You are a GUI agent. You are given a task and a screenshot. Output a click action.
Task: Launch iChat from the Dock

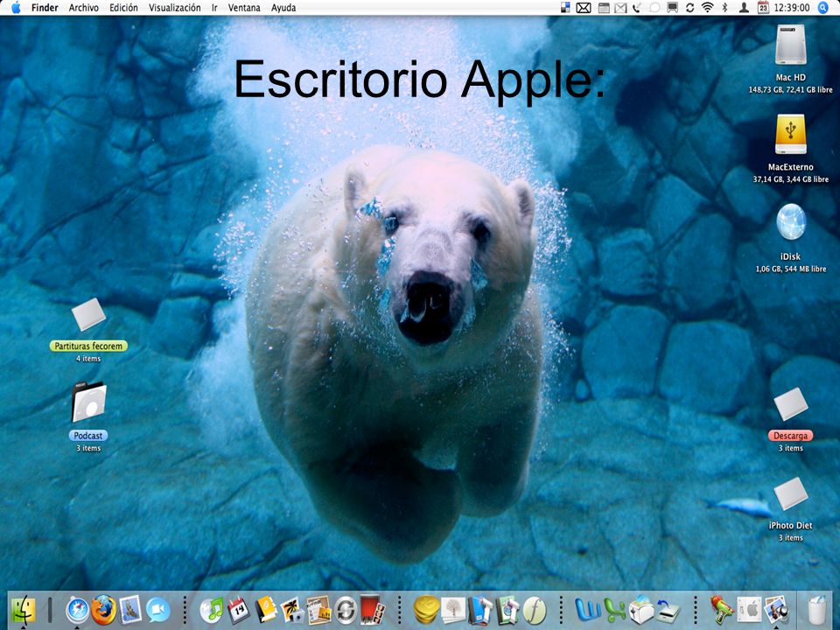point(158,610)
